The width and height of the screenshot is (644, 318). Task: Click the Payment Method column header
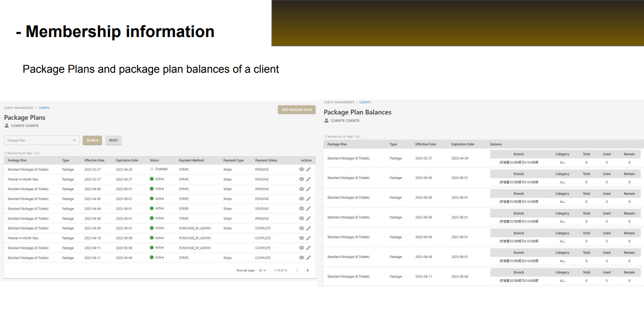[x=191, y=160]
